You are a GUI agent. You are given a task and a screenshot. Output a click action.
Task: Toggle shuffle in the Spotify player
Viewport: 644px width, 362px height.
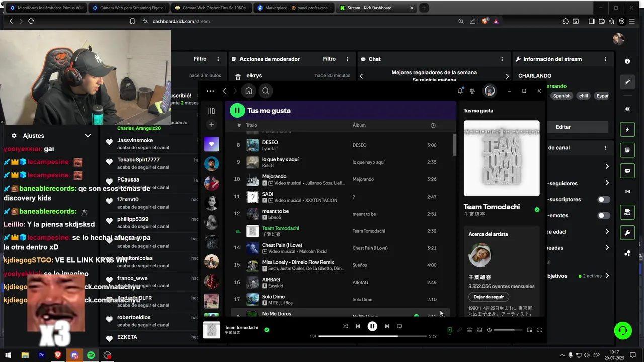tap(345, 326)
